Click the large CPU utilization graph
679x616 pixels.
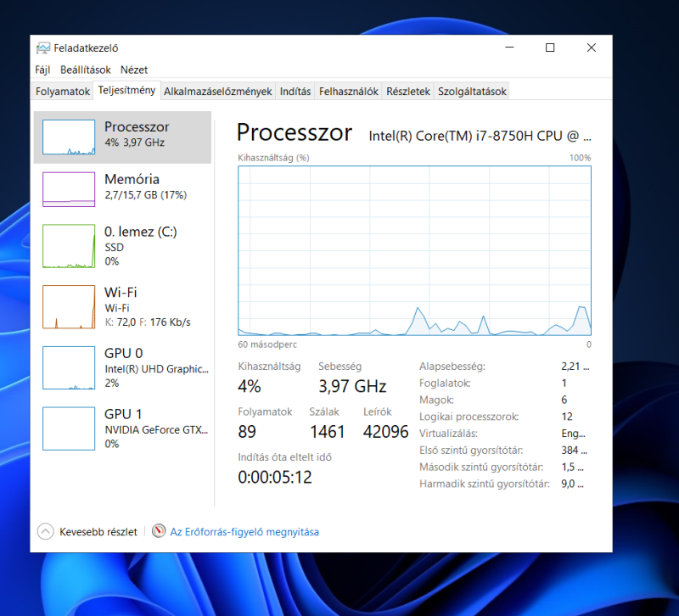click(414, 250)
